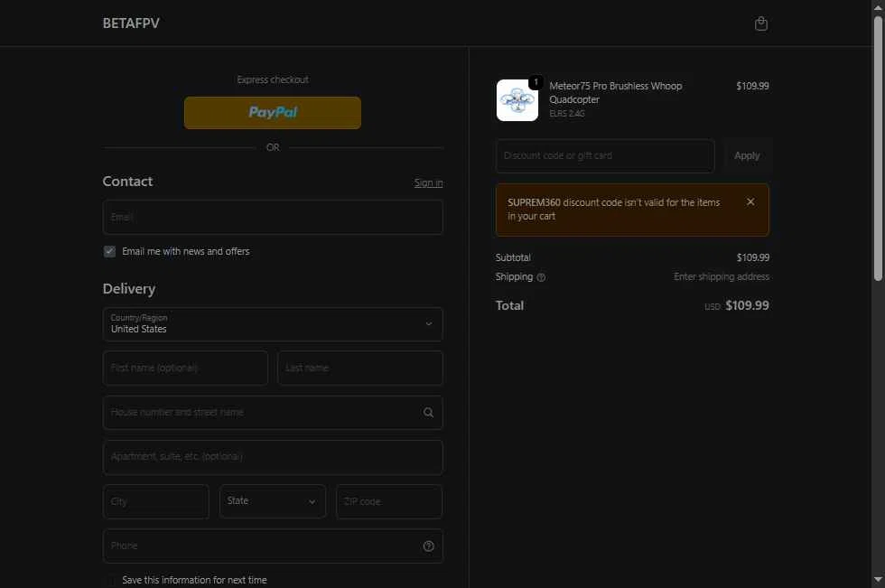Click the search icon in address field
885x588 pixels.
(428, 413)
